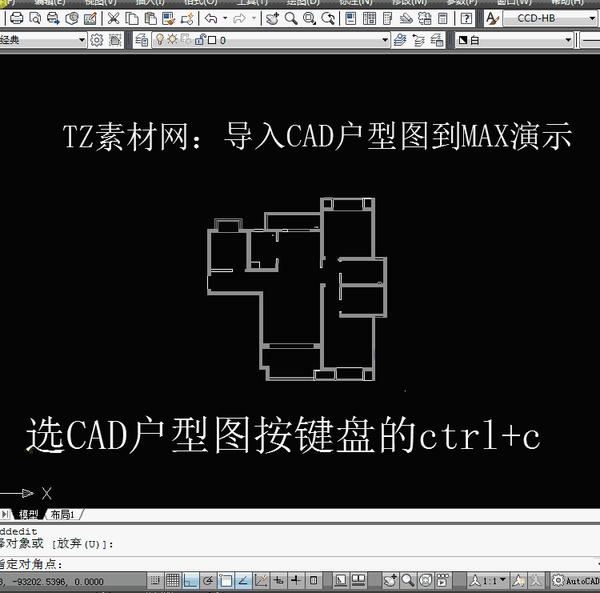Image resolution: width=600 pixels, height=593 pixels.
Task: Expand the Undo history dropdown arrow
Action: coord(225,18)
